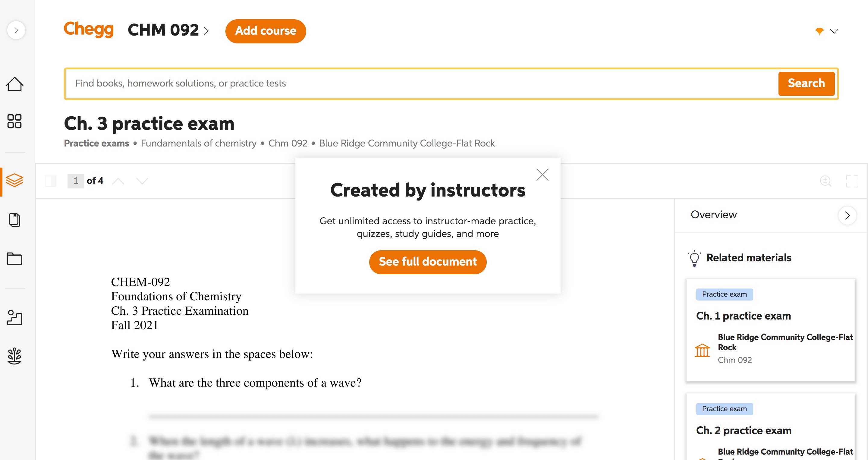The width and height of the screenshot is (868, 460).
Task: Toggle the document thumbnail panel
Action: click(x=51, y=181)
